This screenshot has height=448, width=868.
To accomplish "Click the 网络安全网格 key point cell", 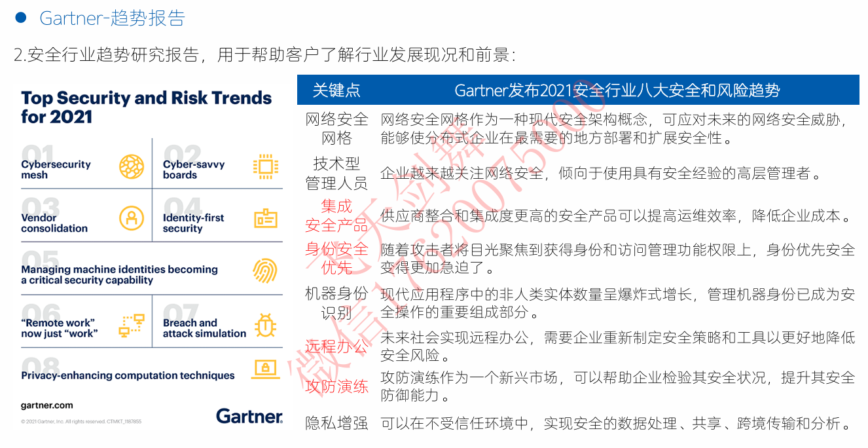I will click(337, 128).
